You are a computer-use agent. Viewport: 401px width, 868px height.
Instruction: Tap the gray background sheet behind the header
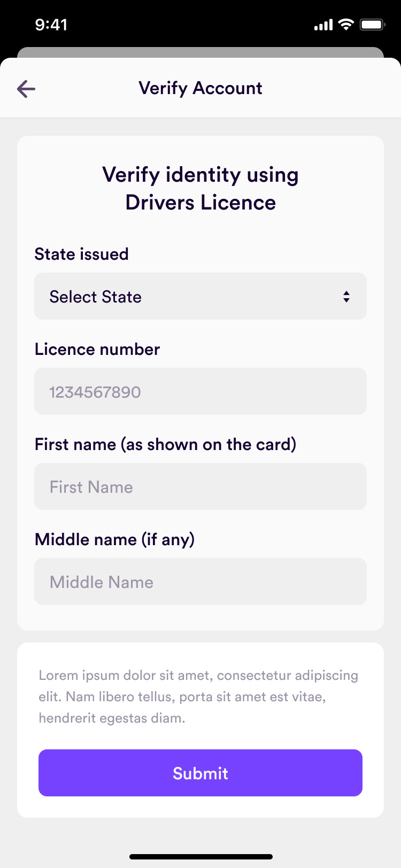pyautogui.click(x=200, y=52)
